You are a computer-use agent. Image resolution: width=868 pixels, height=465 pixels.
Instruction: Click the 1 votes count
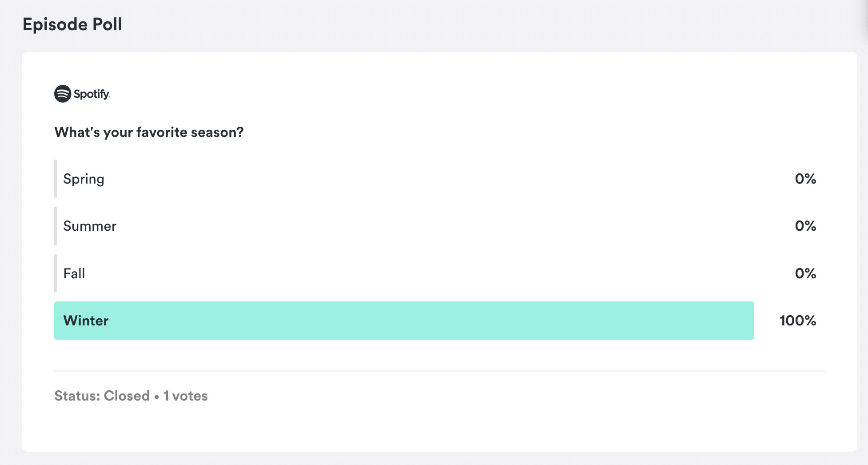[185, 396]
